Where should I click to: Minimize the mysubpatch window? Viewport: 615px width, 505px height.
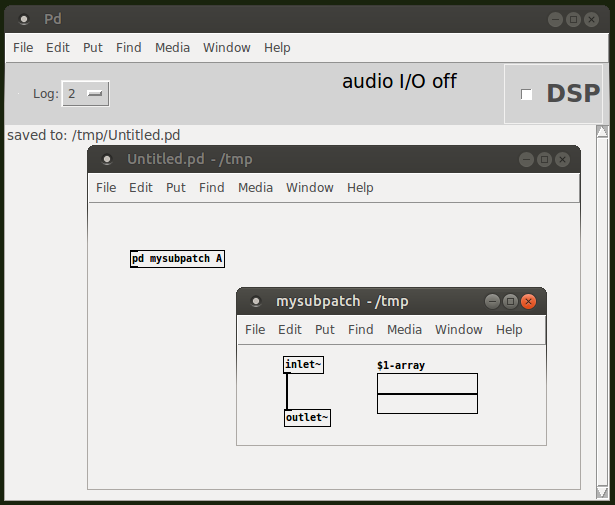tap(492, 301)
